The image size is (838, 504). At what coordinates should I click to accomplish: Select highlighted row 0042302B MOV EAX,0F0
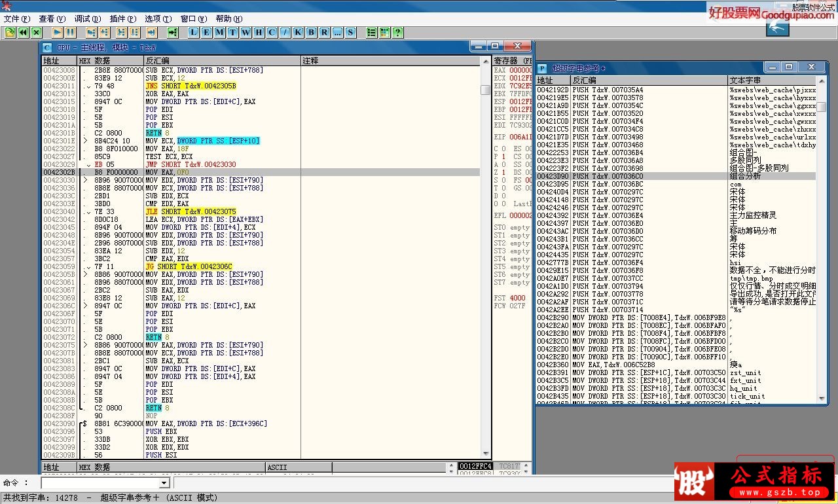pos(261,172)
